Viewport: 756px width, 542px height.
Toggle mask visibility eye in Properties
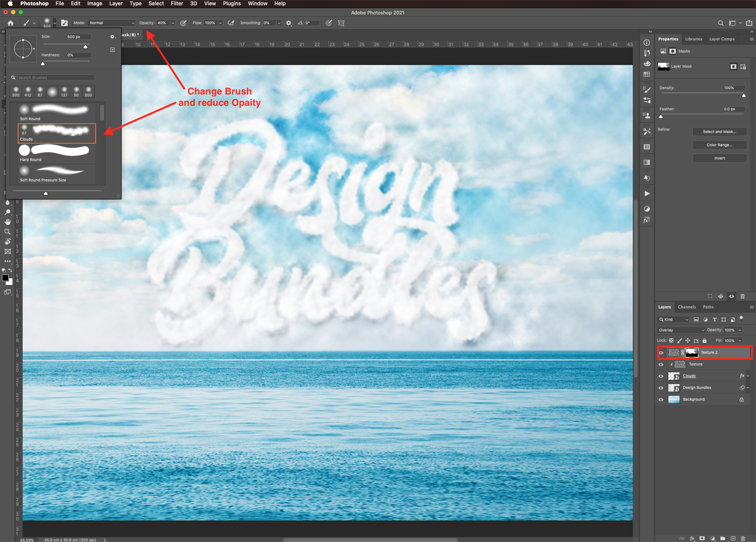point(731,296)
